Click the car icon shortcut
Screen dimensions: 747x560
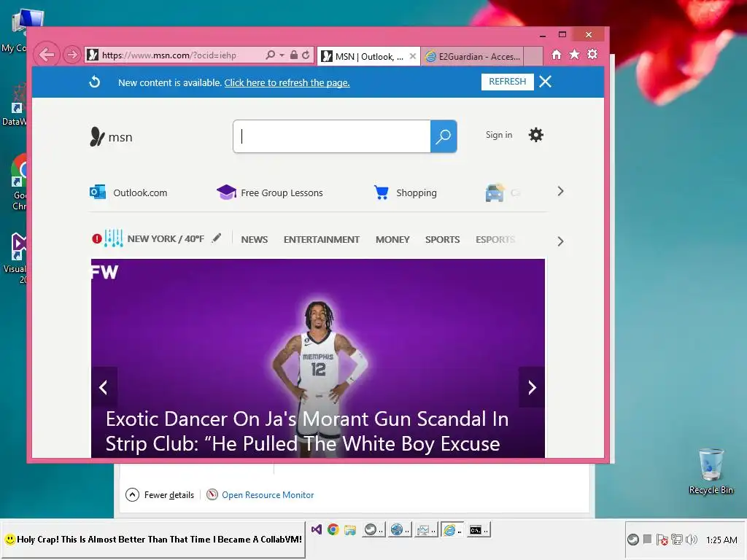495,192
